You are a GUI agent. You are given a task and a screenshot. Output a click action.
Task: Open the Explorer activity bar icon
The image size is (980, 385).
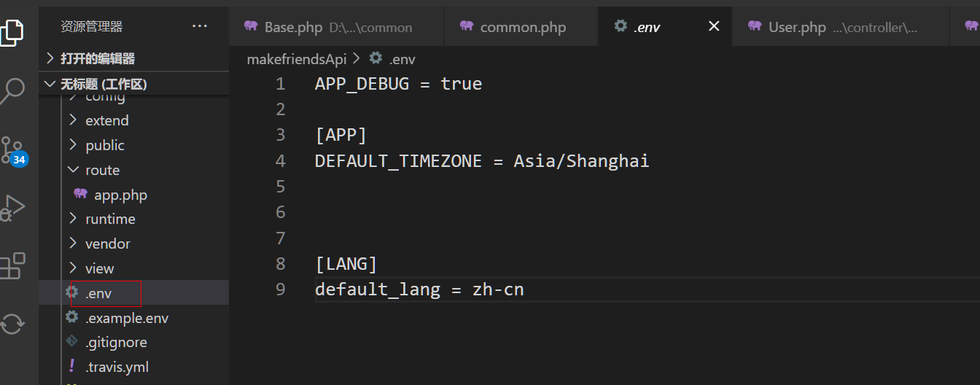(12, 32)
